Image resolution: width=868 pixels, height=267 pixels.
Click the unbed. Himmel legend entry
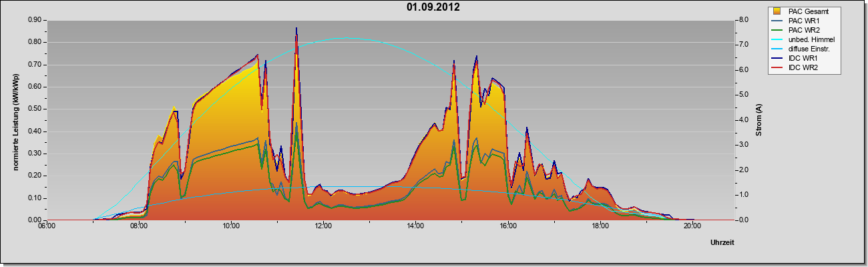[803, 39]
